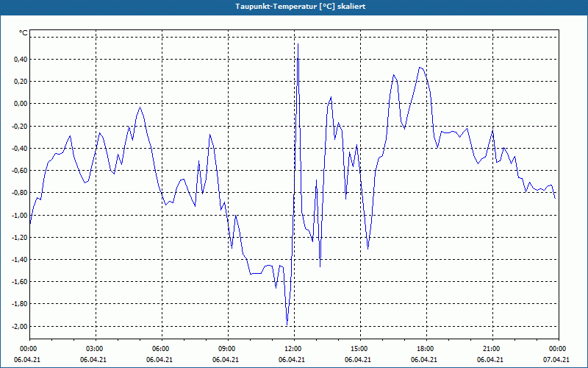The image size is (588, 368).
Task: Select the '06:00' time label
Action: pyautogui.click(x=162, y=349)
